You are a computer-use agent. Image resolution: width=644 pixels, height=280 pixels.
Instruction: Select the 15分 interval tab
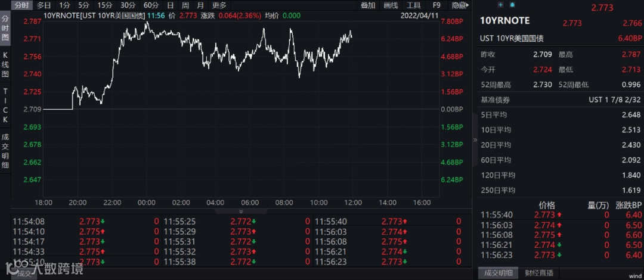[105, 5]
